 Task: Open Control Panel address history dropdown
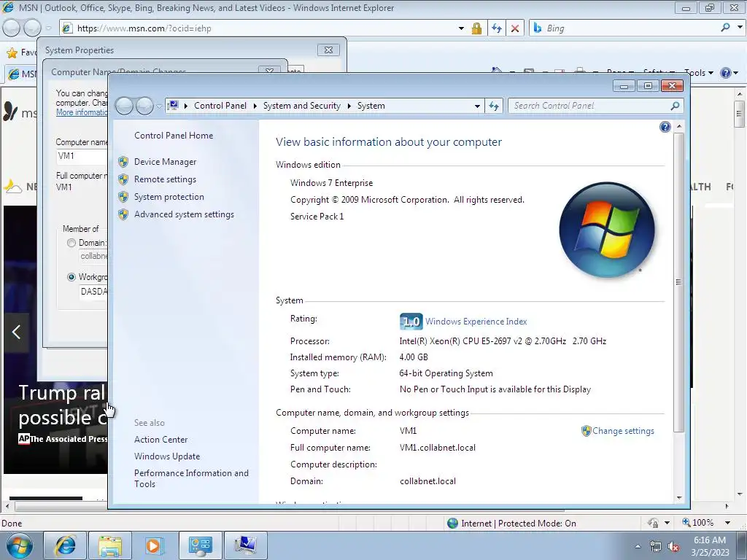click(x=477, y=106)
